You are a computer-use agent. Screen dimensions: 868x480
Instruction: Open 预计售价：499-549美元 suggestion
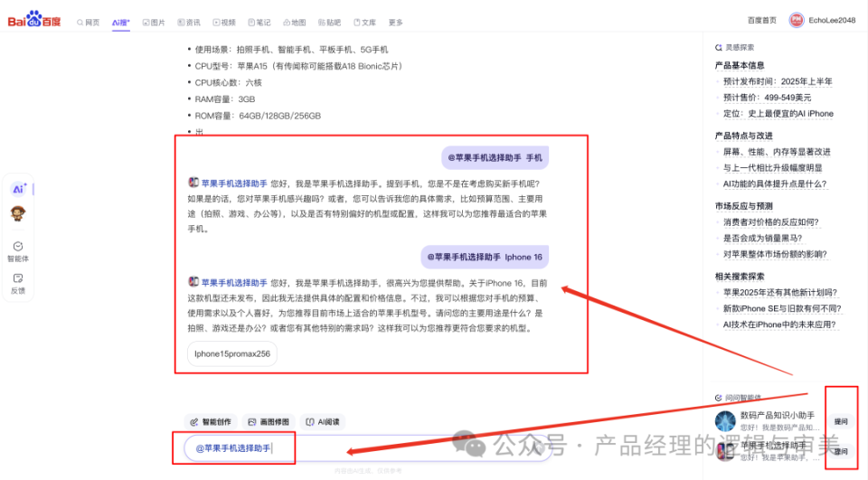(x=768, y=98)
